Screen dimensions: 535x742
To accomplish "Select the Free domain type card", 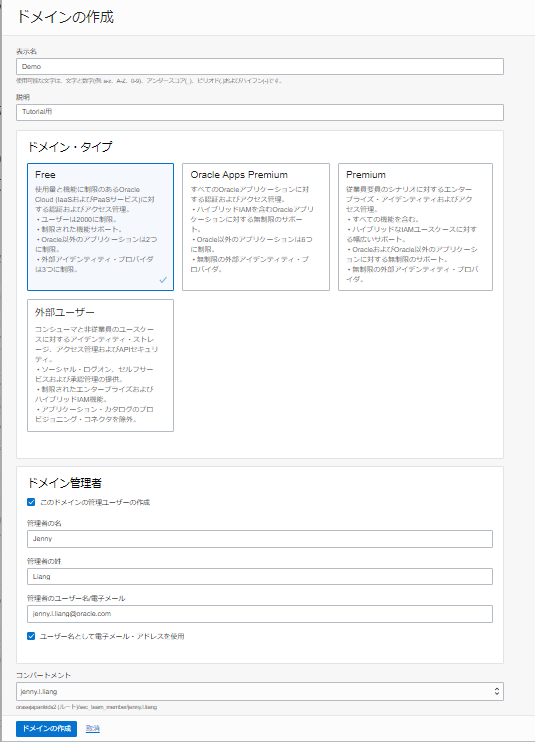I will click(x=100, y=227).
